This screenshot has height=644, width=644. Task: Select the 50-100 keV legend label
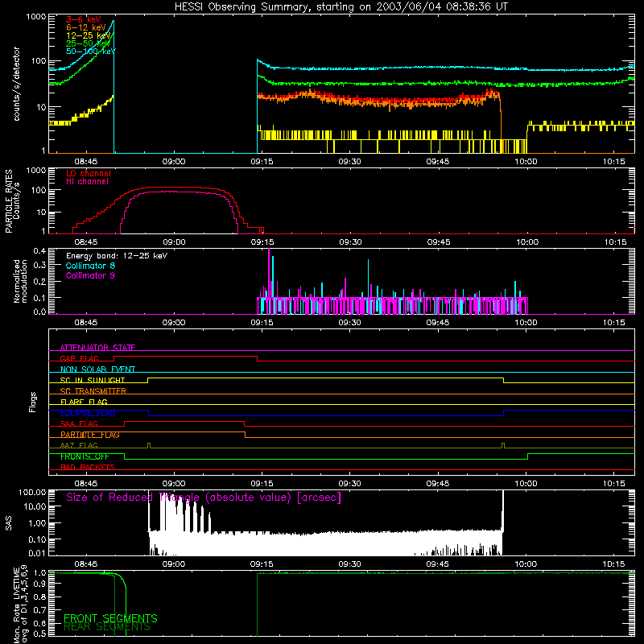[91, 51]
